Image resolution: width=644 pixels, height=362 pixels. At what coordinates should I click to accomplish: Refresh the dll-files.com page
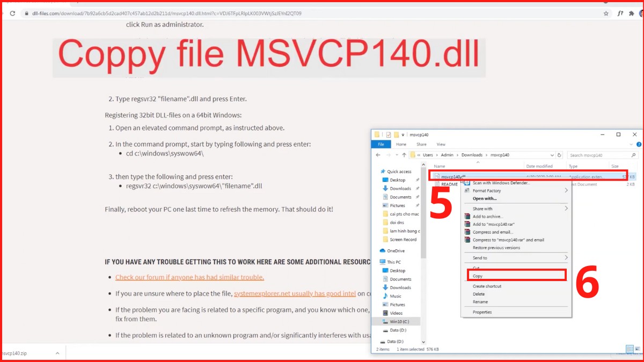point(12,13)
